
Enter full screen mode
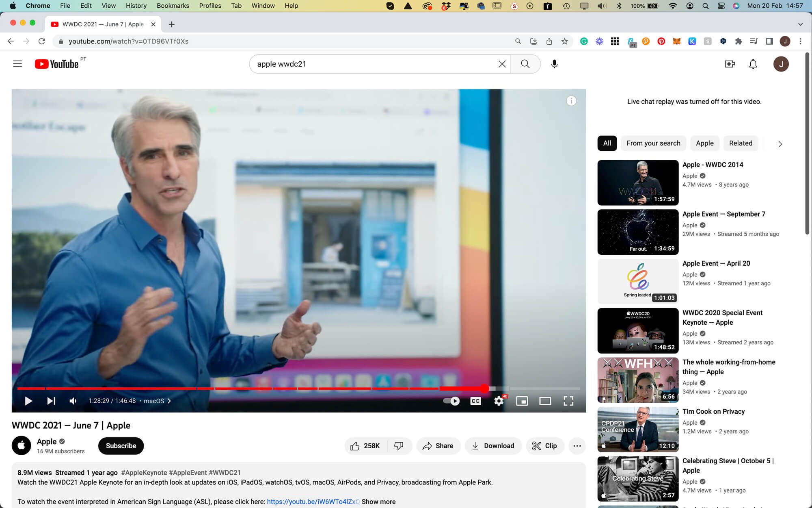coord(568,401)
